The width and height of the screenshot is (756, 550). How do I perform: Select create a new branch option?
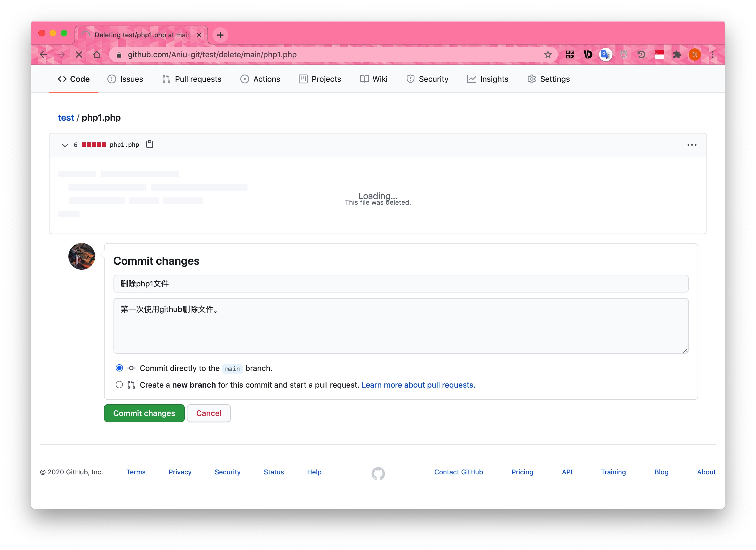[119, 385]
